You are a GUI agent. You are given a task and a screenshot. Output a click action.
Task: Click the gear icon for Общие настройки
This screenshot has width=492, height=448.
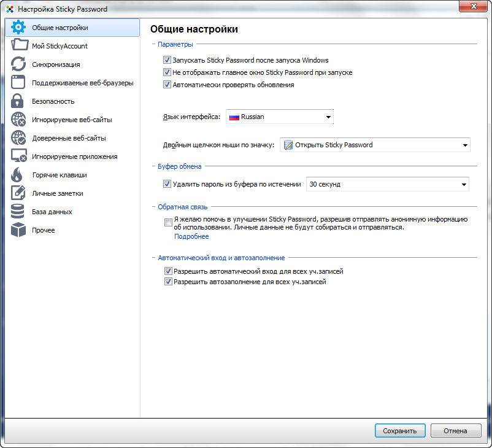[x=18, y=28]
